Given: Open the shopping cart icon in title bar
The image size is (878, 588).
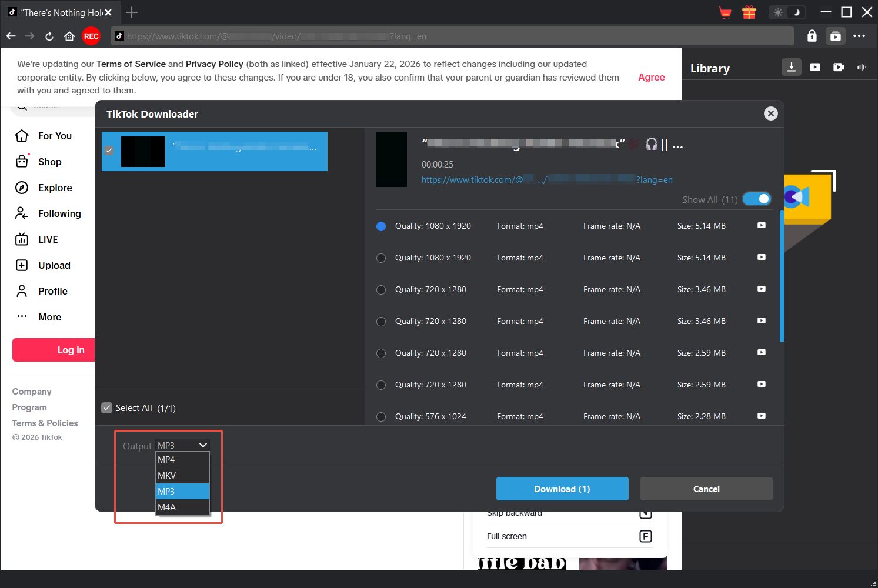Looking at the screenshot, I should point(725,12).
